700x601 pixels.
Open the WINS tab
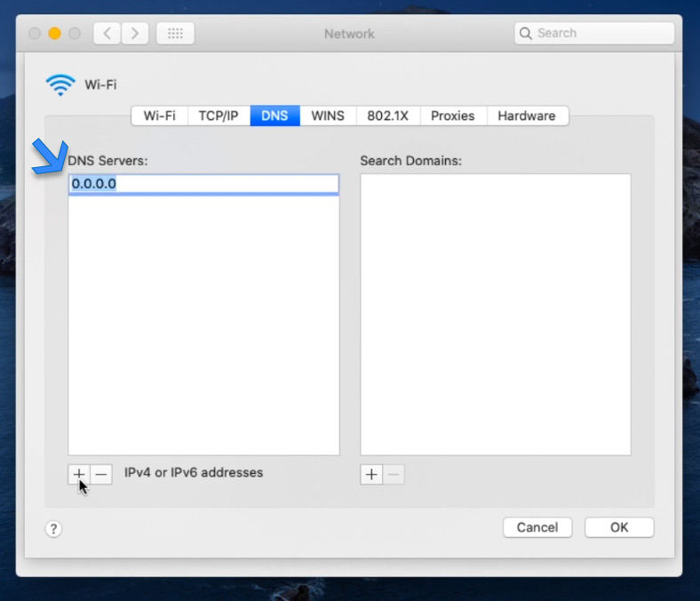point(328,116)
